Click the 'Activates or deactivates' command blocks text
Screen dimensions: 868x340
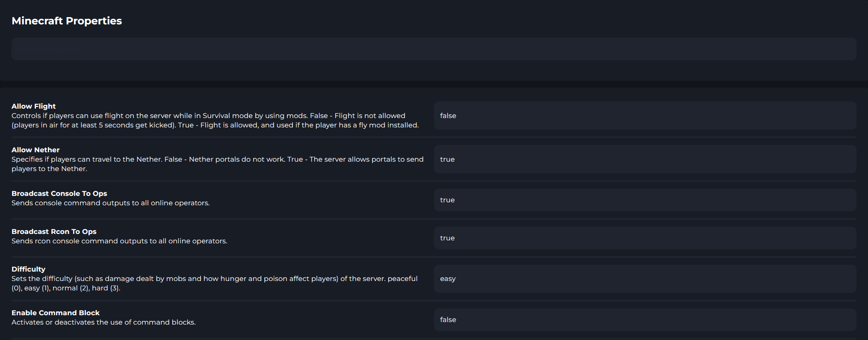tap(103, 322)
